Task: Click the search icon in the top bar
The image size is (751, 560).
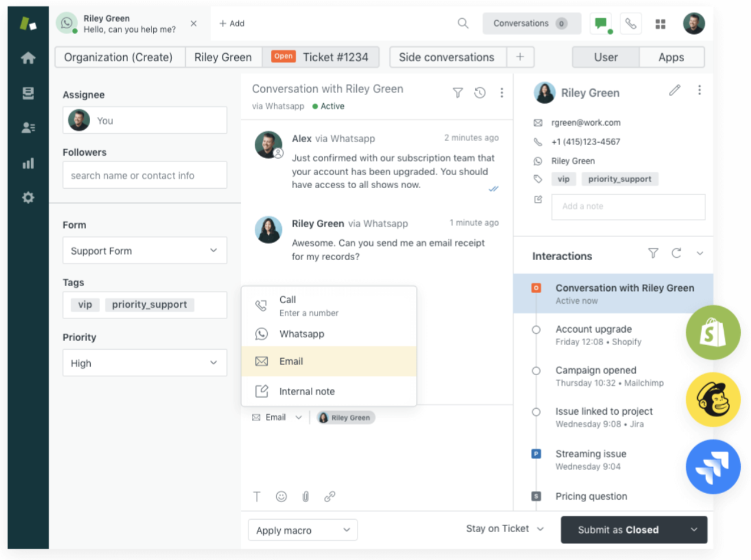Action: click(463, 23)
